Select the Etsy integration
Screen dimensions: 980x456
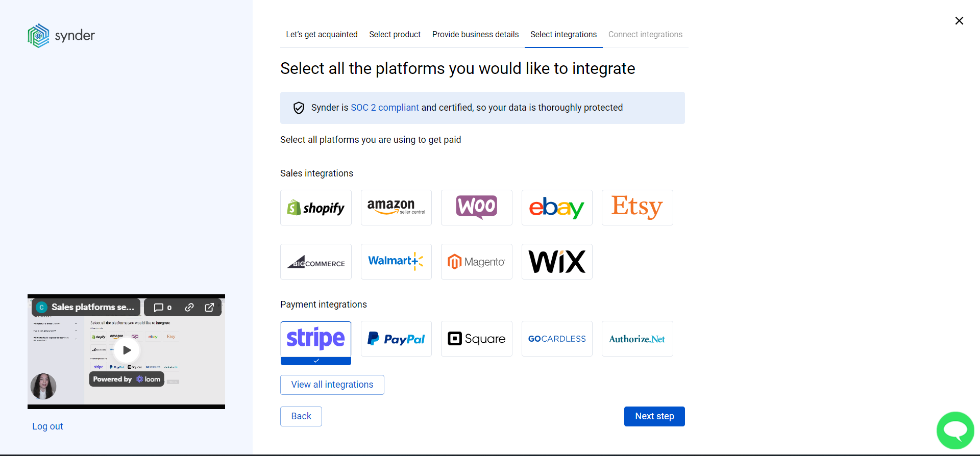[x=637, y=207]
